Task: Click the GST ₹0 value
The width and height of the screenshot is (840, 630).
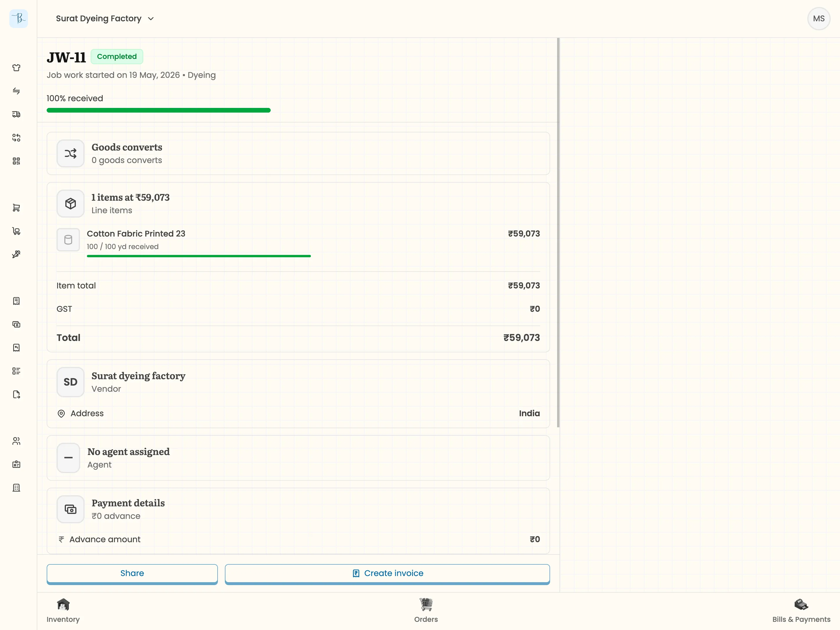Action: pyautogui.click(x=535, y=309)
